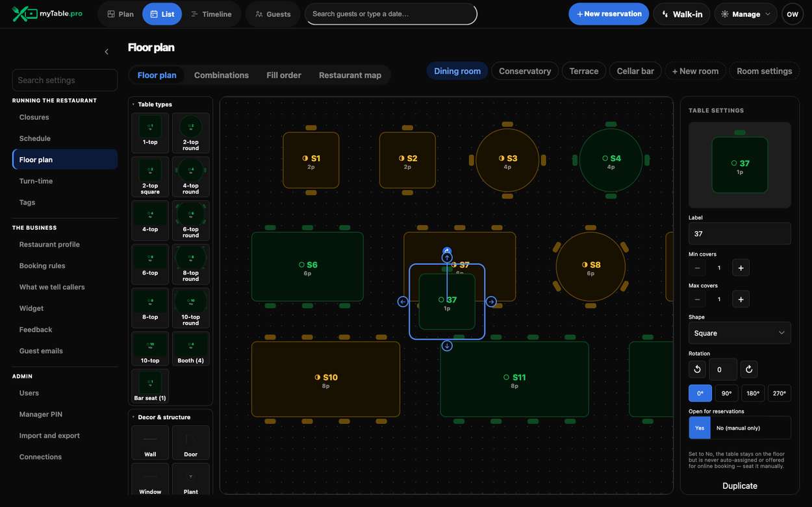Rotate table clockwise icon

[x=749, y=369]
